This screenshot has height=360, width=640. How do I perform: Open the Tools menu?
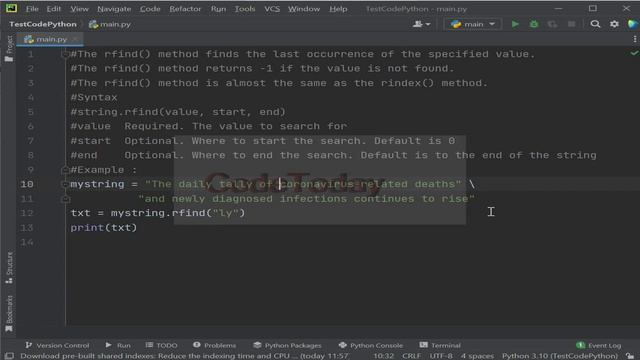pyautogui.click(x=245, y=9)
